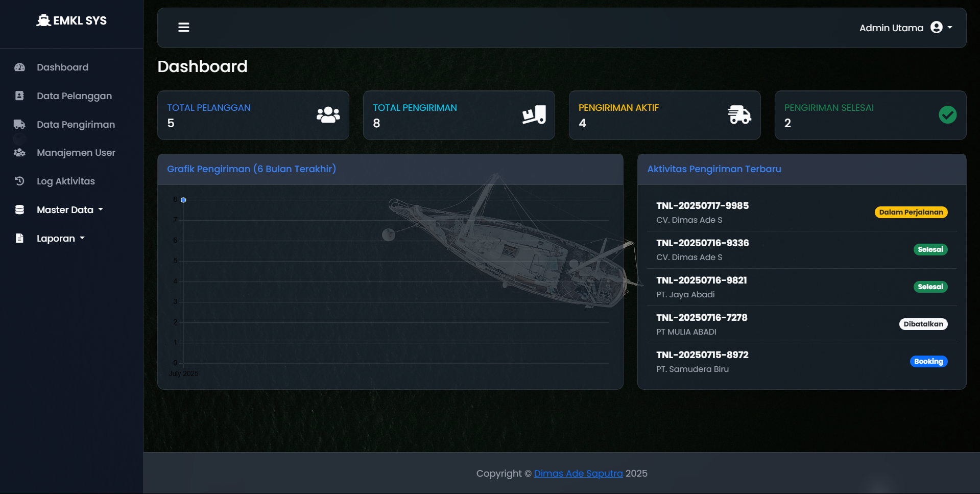Click the group icon beside Manajemen User
The height and width of the screenshot is (494, 980).
(x=19, y=152)
